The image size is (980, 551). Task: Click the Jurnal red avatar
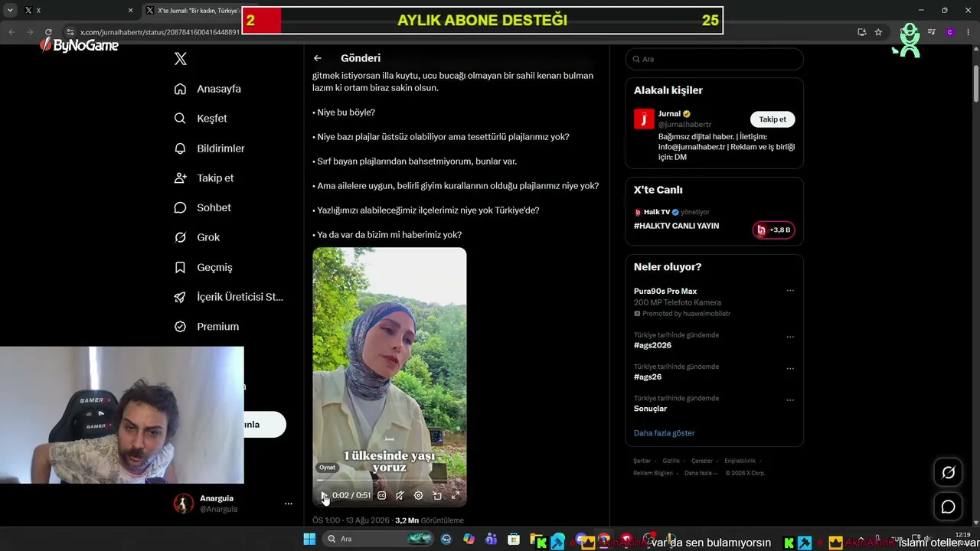pos(644,119)
